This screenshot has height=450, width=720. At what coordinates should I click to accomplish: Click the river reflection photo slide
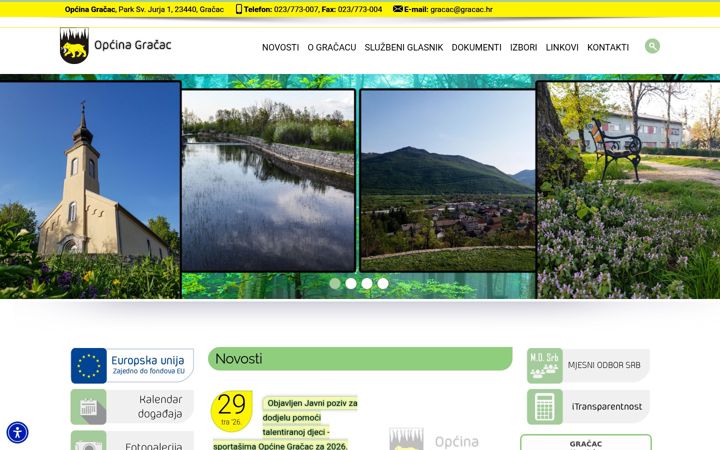pyautogui.click(x=269, y=180)
